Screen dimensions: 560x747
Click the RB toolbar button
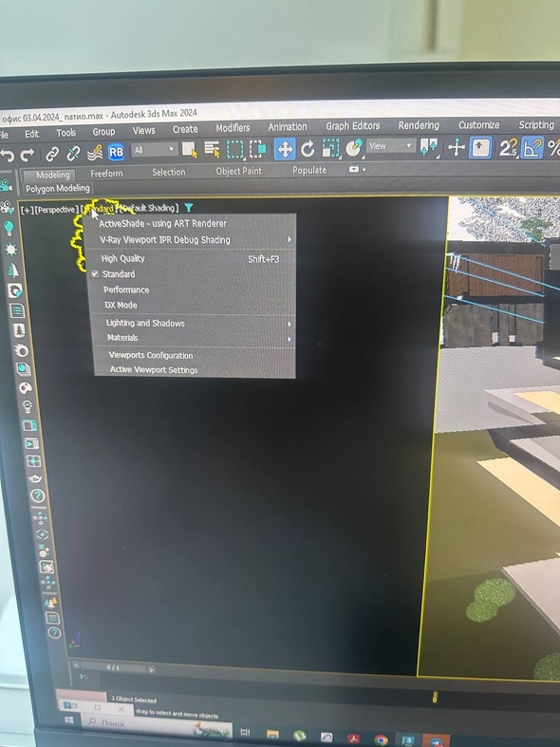click(x=116, y=152)
